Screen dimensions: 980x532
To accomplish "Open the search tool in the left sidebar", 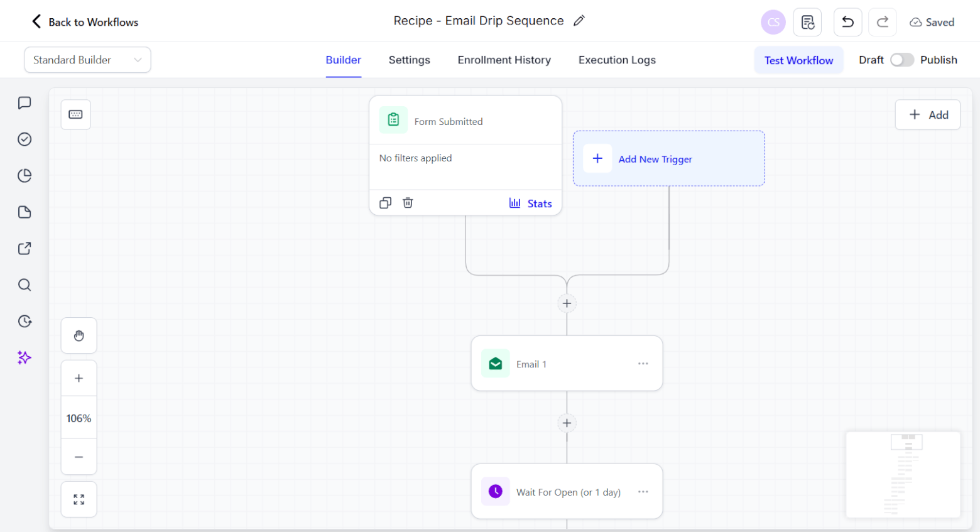I will point(24,285).
